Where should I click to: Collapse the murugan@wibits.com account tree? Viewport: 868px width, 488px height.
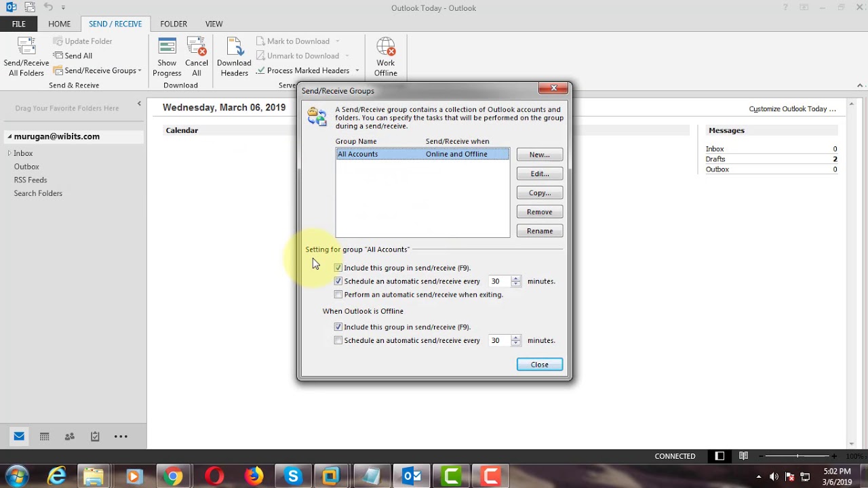pos(9,136)
